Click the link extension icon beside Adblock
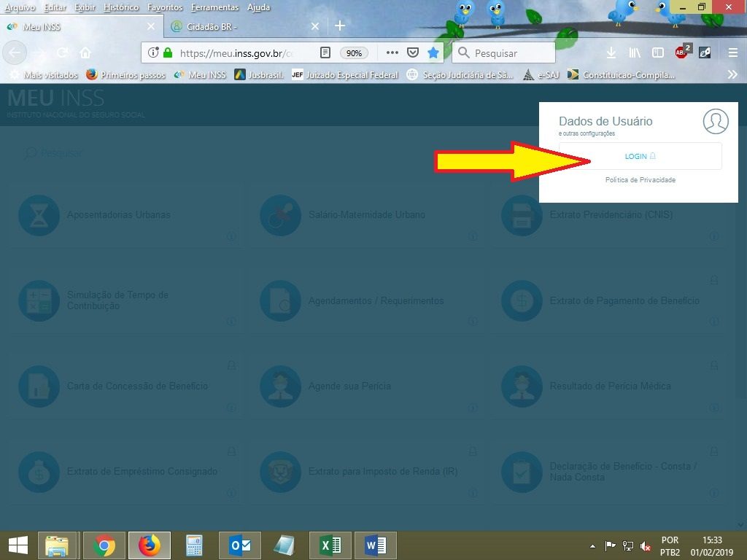Screen dimensions: 747x560 coord(705,52)
